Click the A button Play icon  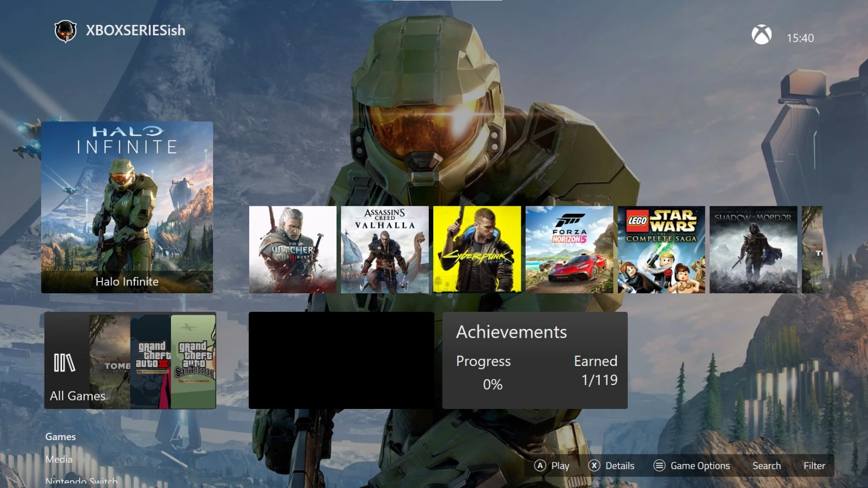point(540,466)
